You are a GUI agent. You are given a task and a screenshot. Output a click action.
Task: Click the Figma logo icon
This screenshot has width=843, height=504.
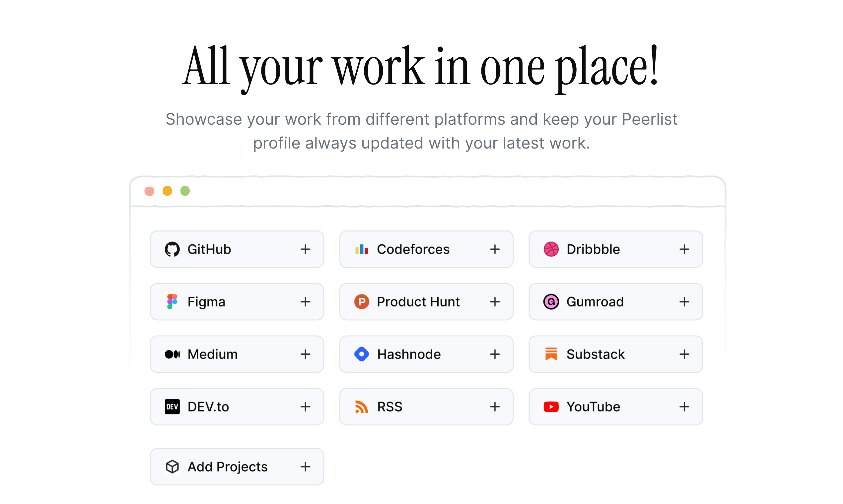click(172, 302)
